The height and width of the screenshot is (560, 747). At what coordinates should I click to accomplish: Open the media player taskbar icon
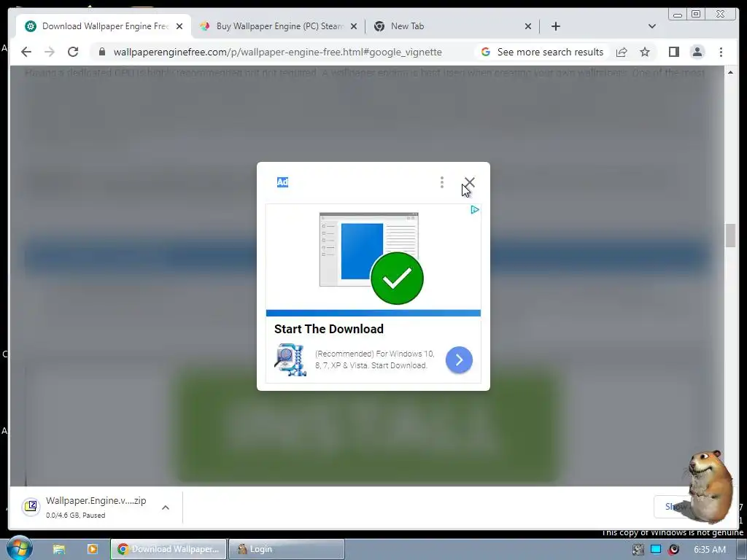[93, 549]
